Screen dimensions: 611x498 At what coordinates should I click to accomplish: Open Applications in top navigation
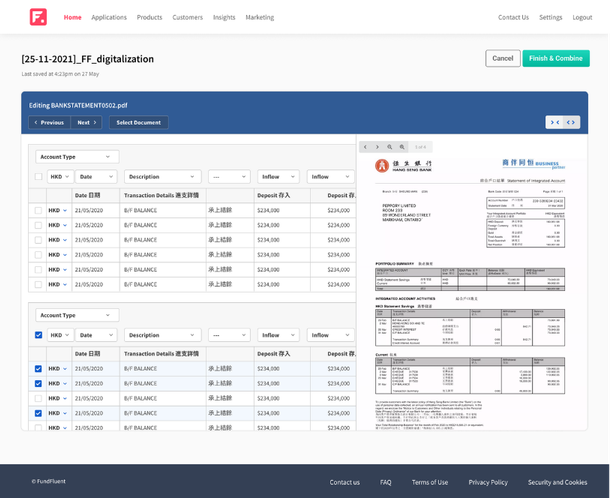pyautogui.click(x=109, y=17)
